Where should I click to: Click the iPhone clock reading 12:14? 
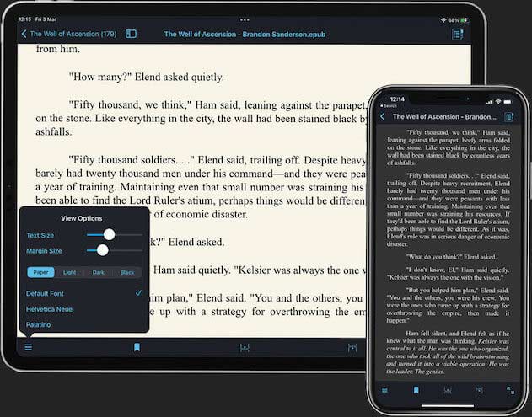click(397, 99)
